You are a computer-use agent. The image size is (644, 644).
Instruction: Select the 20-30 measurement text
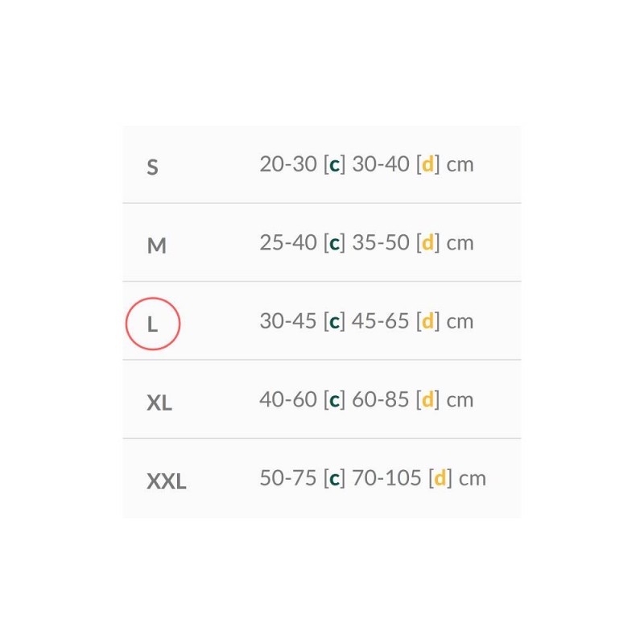288,164
